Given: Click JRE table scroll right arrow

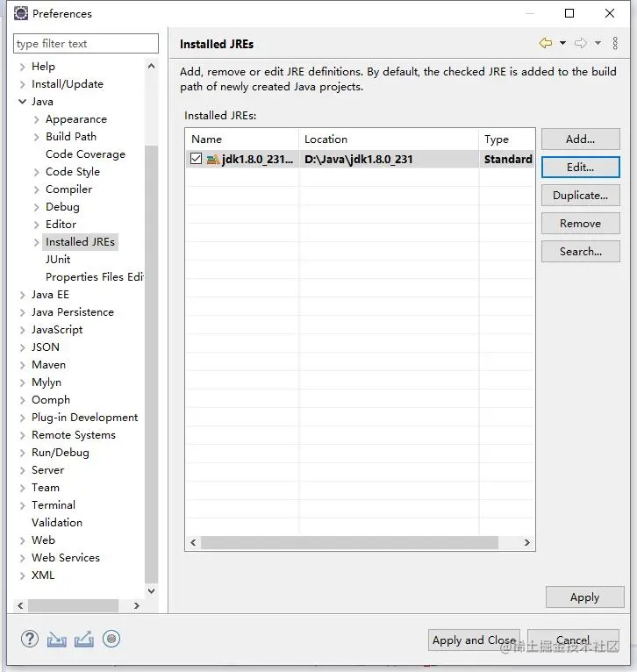Looking at the screenshot, I should pos(527,542).
